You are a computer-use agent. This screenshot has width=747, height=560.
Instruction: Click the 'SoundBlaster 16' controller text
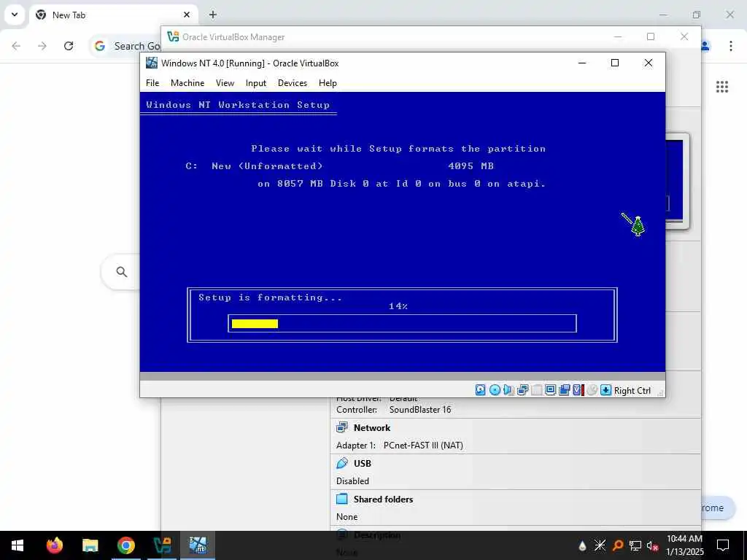coord(420,410)
